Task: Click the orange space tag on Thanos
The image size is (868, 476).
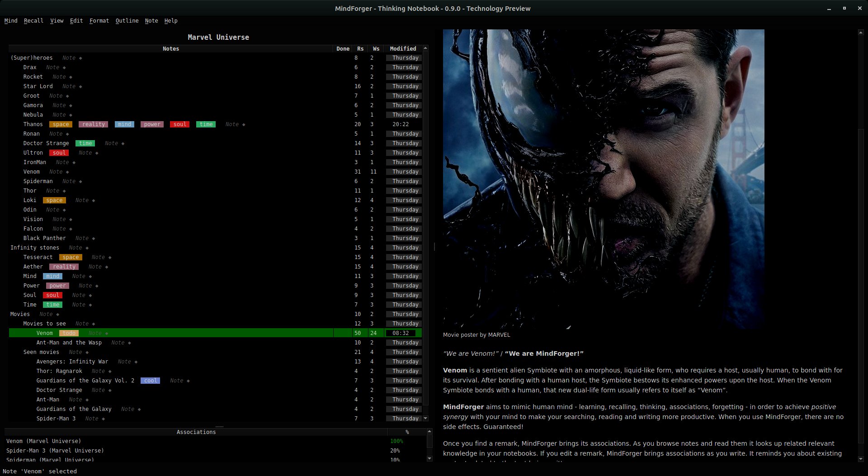Action: point(61,124)
